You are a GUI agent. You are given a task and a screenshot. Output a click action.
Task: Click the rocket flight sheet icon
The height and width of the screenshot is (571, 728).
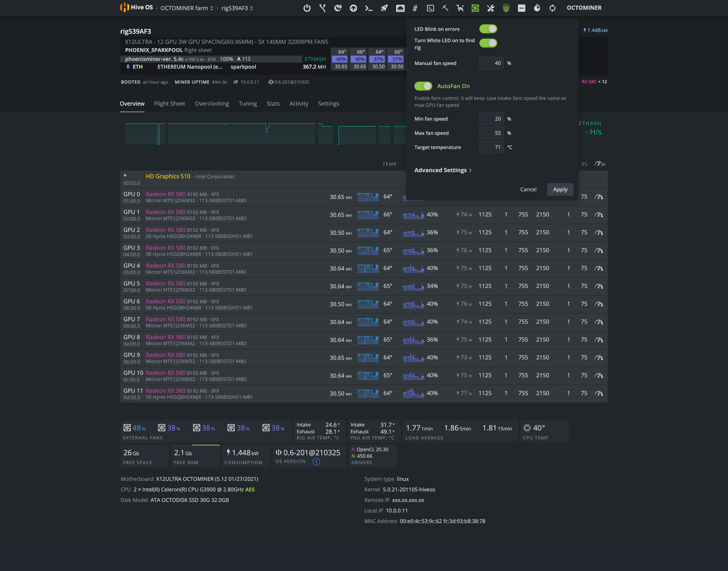384,8
